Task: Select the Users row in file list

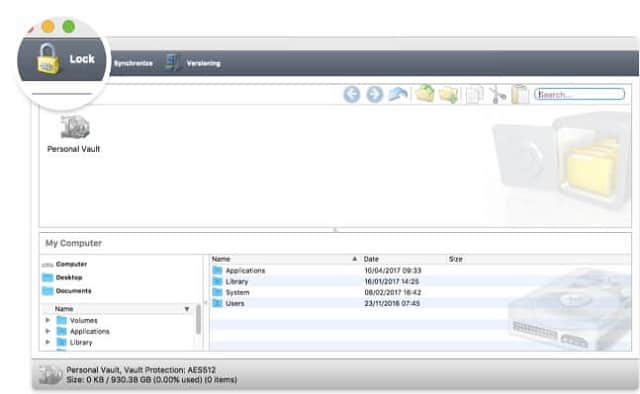Action: [x=420, y=303]
